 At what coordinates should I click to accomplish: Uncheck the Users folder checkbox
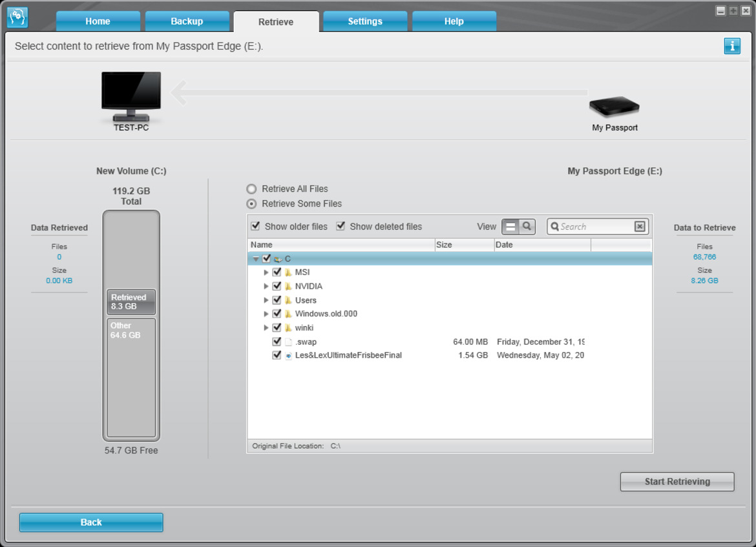[x=277, y=300]
